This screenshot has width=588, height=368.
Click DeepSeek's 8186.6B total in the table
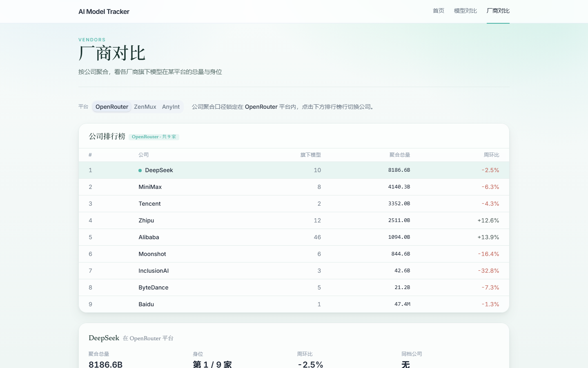399,170
